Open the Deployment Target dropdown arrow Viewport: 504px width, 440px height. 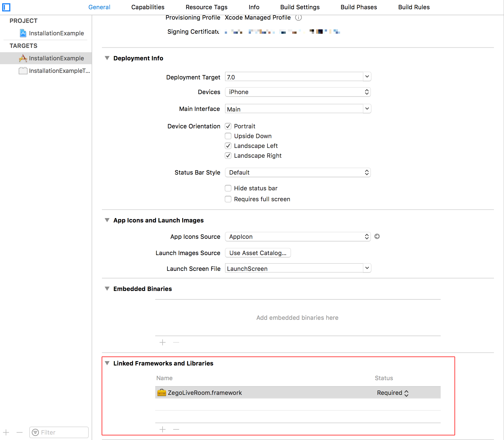coord(367,77)
